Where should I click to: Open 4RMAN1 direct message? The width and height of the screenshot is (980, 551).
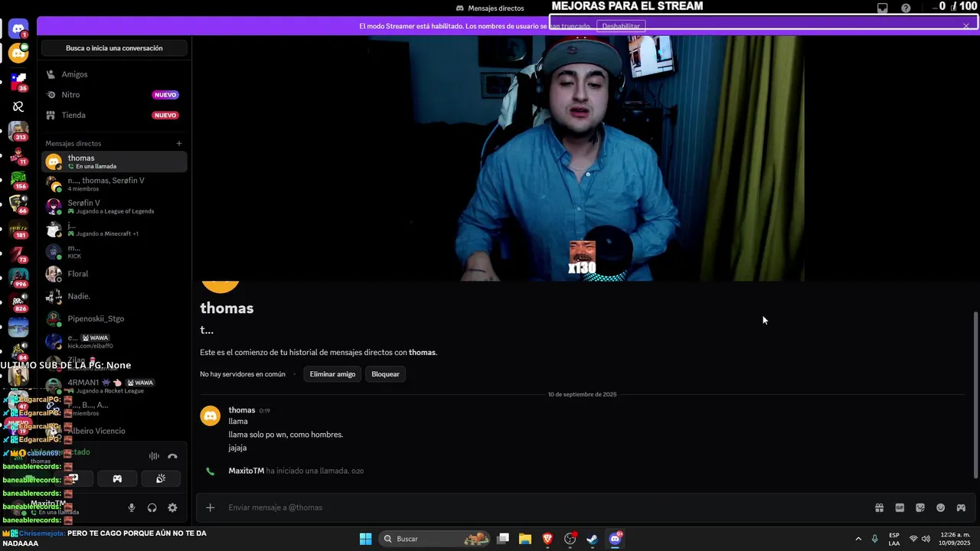114,386
